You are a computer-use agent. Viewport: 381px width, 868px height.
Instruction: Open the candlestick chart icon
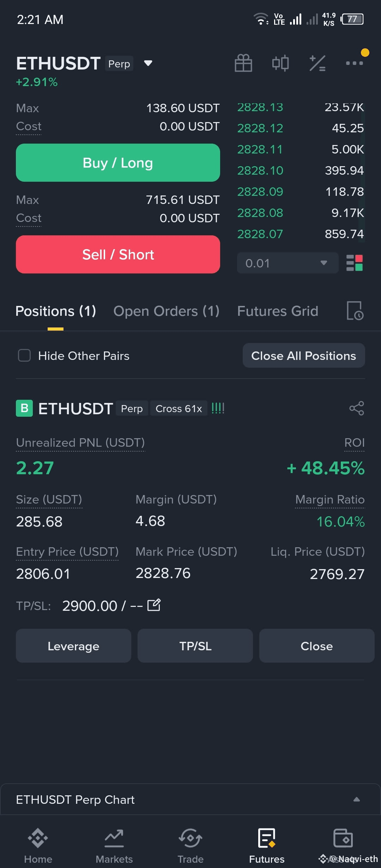pos(280,63)
